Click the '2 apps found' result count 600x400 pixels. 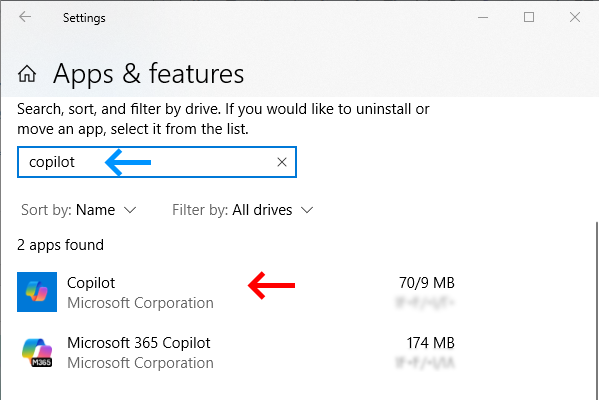[x=61, y=245]
